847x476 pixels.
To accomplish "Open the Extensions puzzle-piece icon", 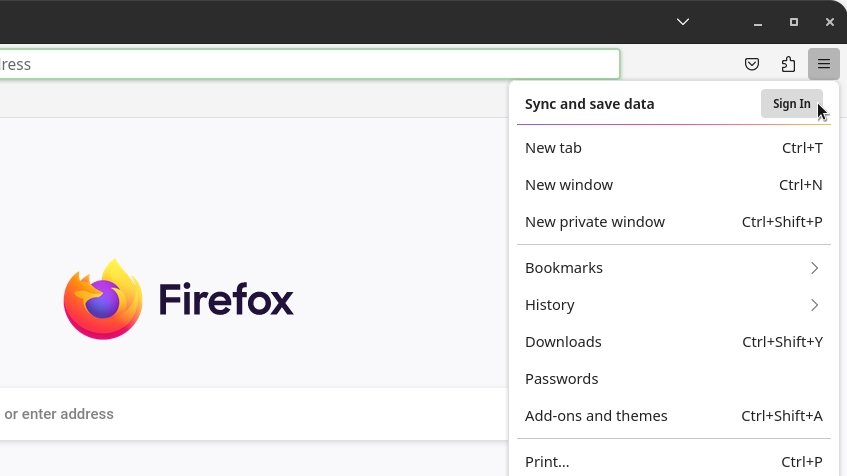I will 788,64.
